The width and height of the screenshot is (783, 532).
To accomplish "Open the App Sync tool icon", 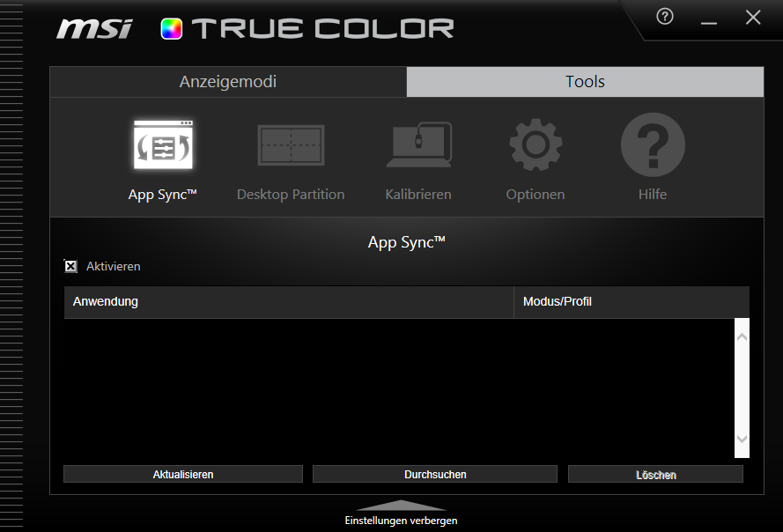I will coord(163,145).
